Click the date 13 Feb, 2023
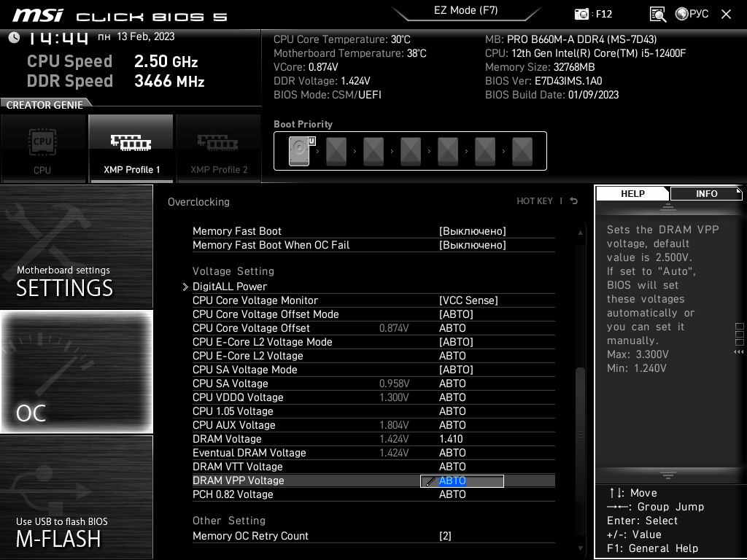 (x=146, y=36)
